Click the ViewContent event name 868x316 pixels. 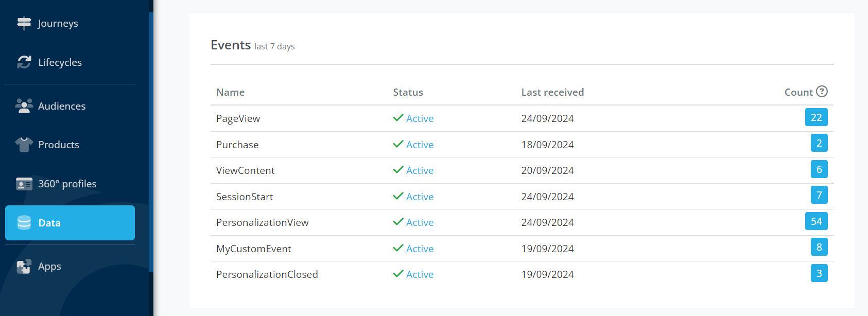pyautogui.click(x=246, y=170)
